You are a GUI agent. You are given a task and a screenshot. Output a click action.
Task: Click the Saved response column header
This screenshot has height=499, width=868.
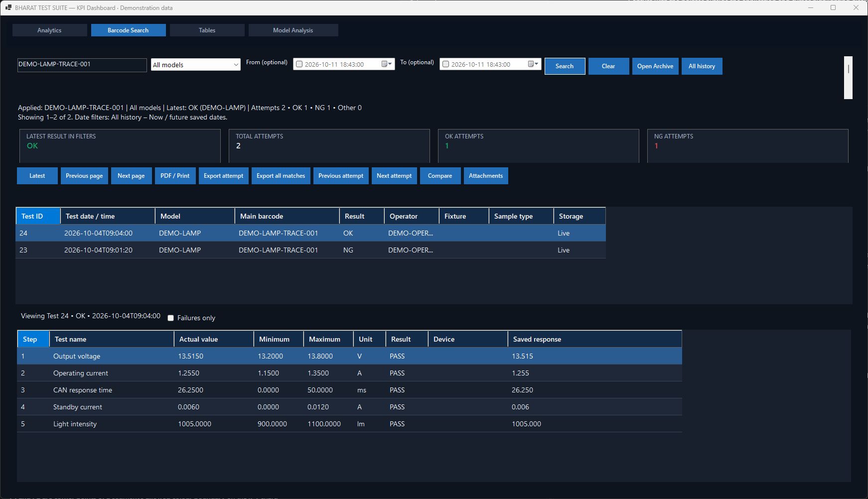coord(594,339)
